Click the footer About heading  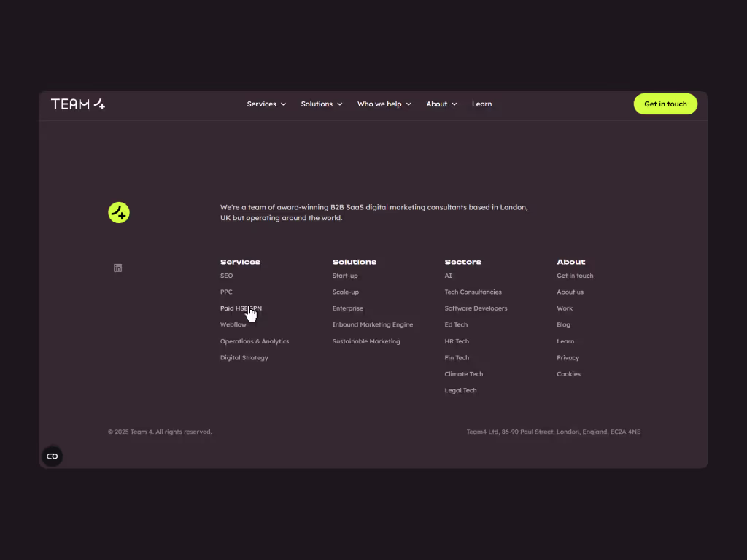tap(570, 262)
